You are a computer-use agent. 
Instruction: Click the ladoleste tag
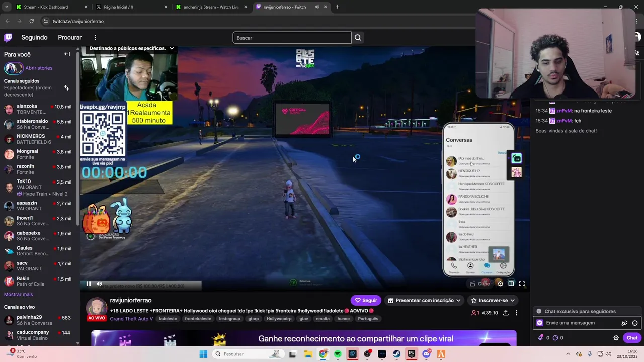pyautogui.click(x=168, y=319)
